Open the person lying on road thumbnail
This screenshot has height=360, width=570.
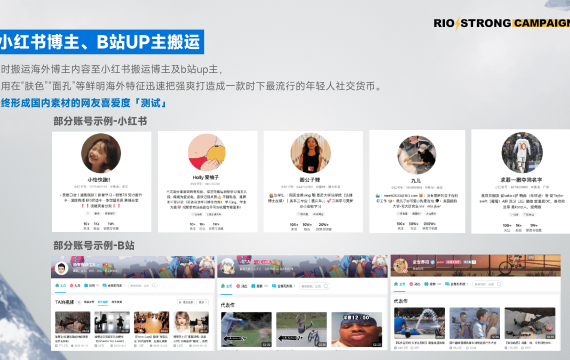coord(530,323)
